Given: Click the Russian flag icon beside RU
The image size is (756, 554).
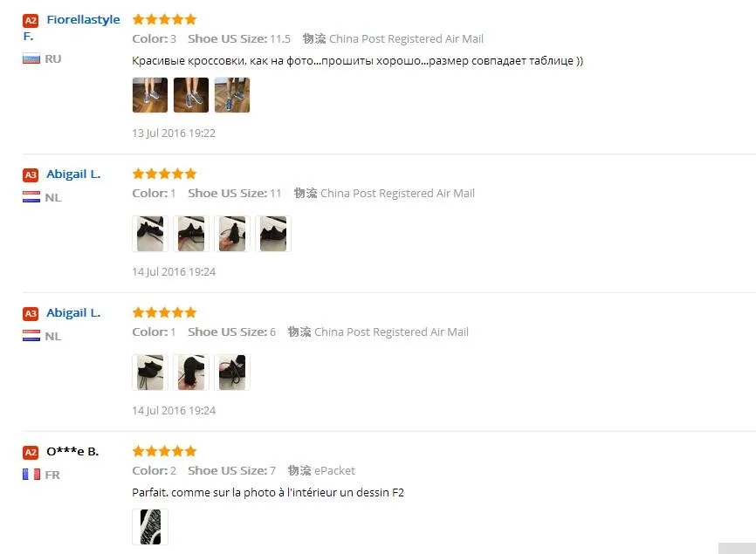Looking at the screenshot, I should (x=31, y=58).
